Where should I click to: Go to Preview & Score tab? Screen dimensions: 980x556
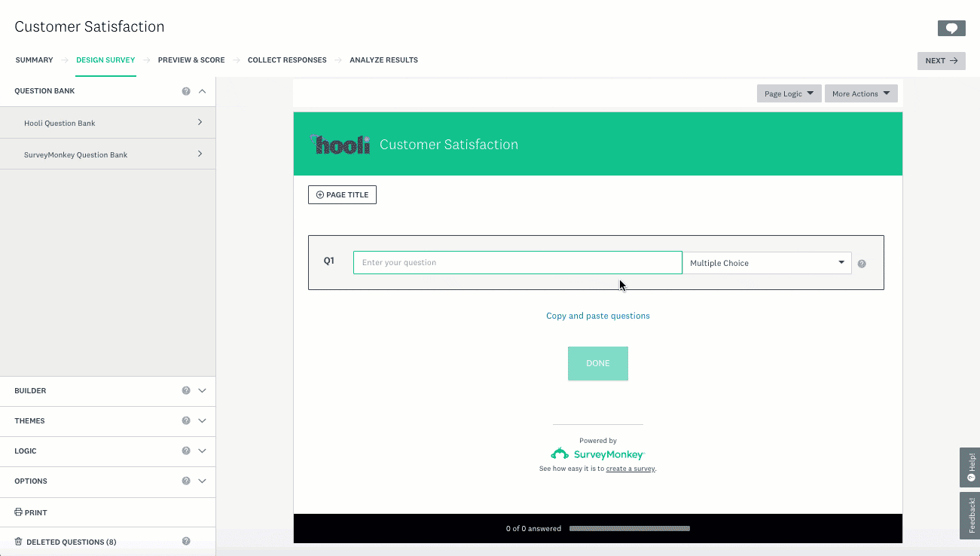pyautogui.click(x=191, y=60)
